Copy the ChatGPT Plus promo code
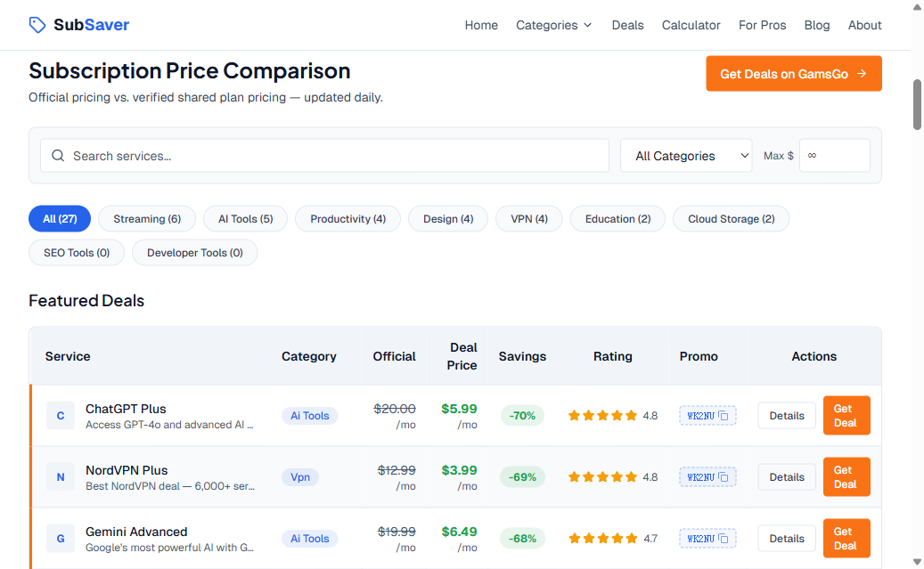924x569 pixels. tap(707, 416)
